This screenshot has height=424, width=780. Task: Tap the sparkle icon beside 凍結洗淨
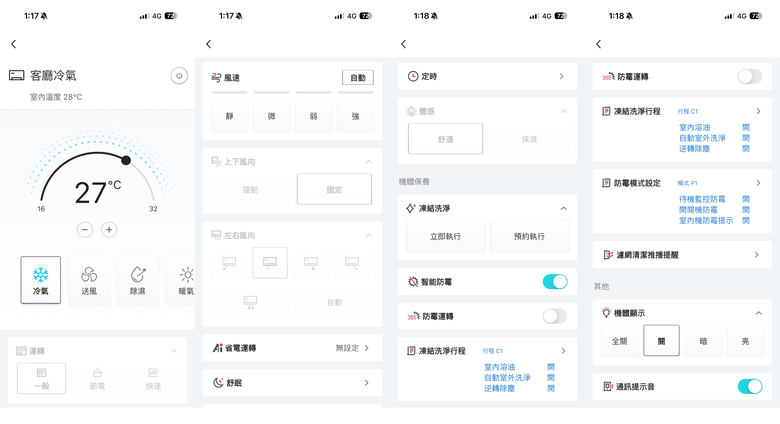tap(410, 208)
